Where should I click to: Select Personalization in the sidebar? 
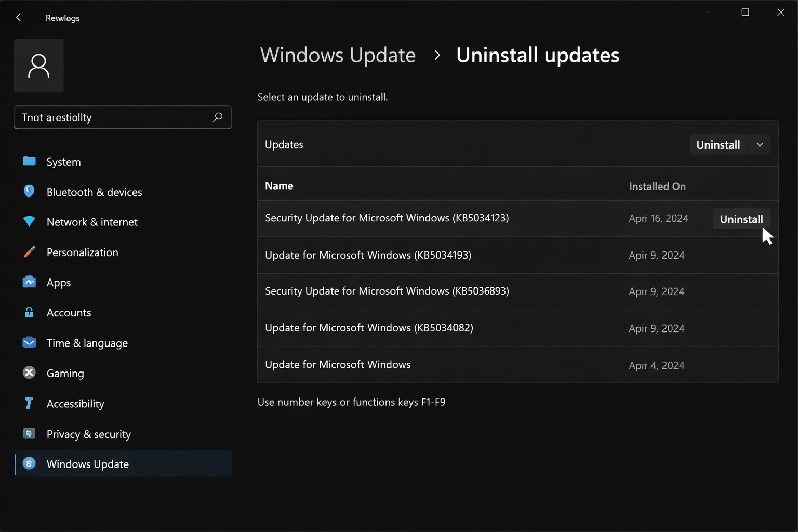(x=123, y=252)
